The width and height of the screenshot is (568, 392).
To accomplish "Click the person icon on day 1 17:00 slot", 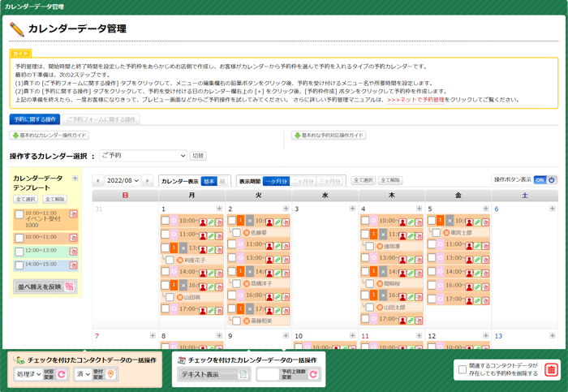I will pos(203,311).
